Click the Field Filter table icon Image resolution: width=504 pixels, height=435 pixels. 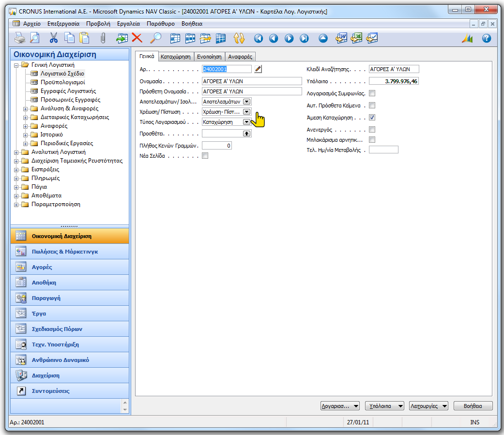pos(175,38)
